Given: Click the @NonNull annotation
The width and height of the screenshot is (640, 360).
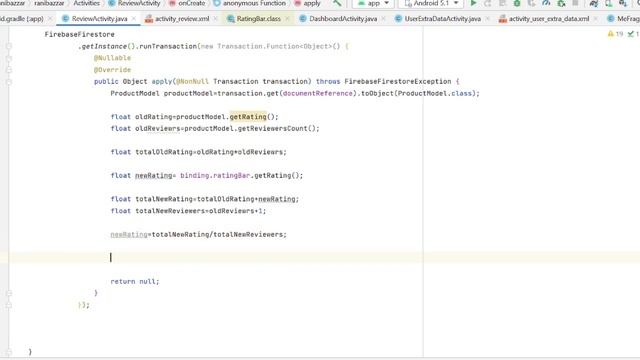Looking at the screenshot, I should 192,82.
